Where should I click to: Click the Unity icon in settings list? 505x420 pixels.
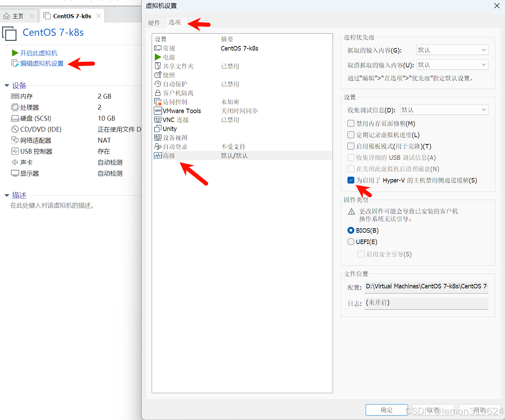pos(158,129)
